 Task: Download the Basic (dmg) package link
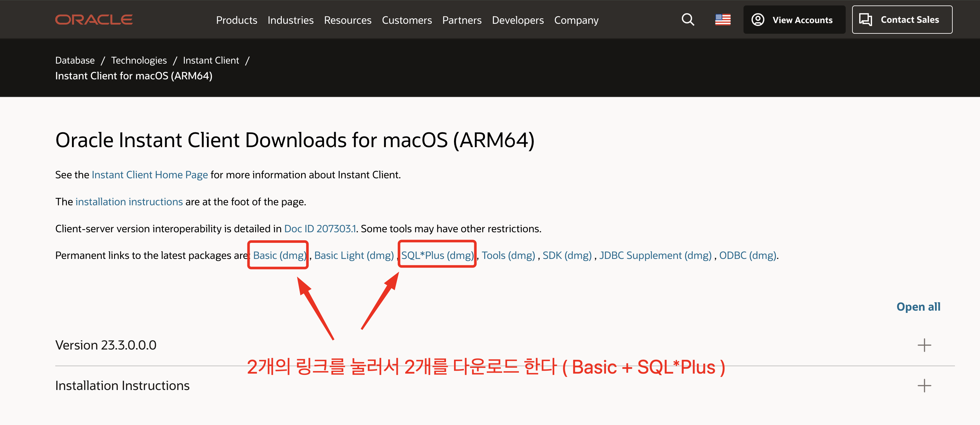click(x=279, y=255)
